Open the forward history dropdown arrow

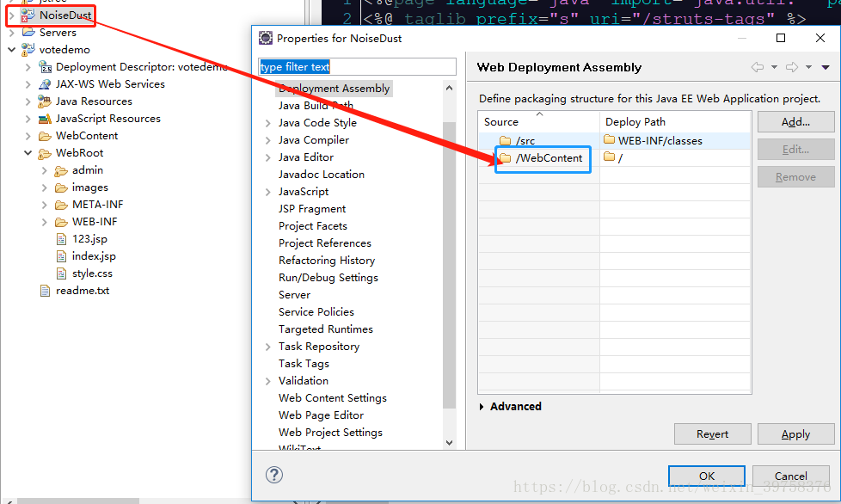808,67
